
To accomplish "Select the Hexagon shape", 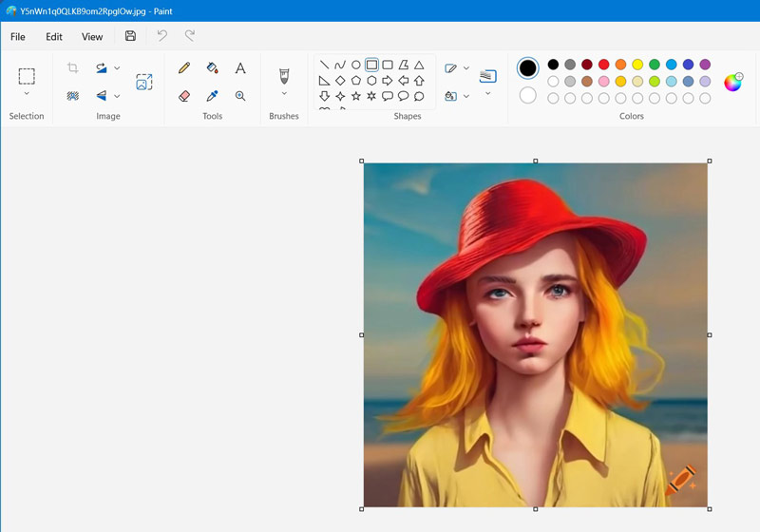I will pos(371,81).
